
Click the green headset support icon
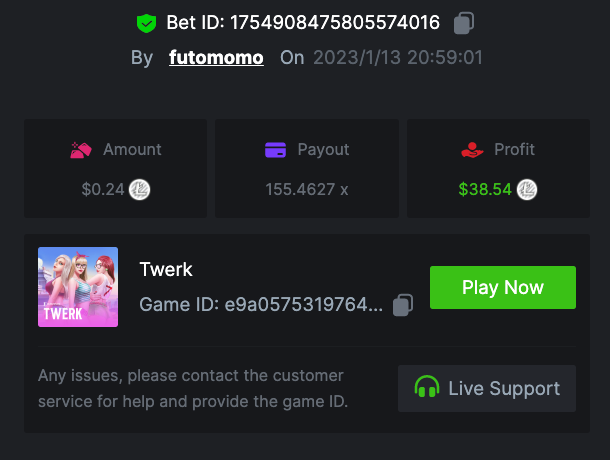point(427,388)
